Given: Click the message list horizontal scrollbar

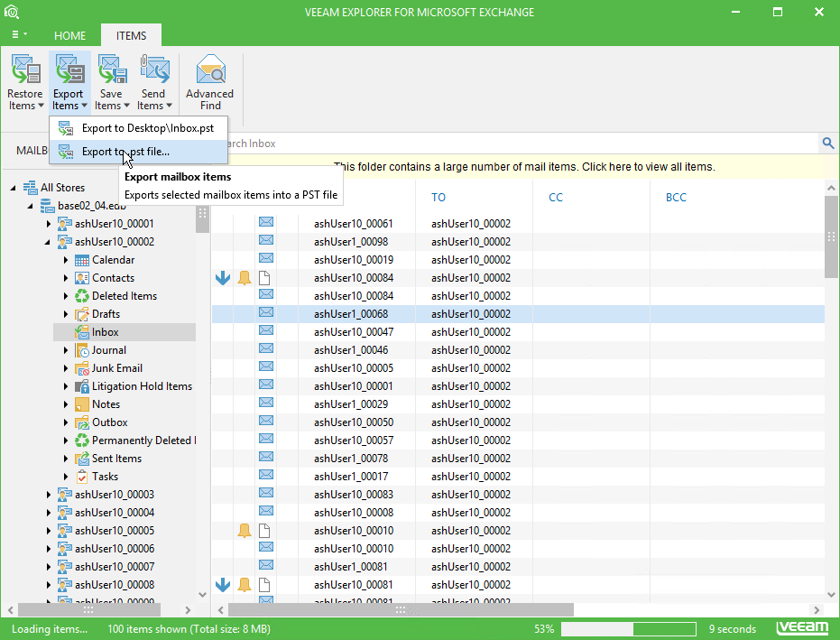Looking at the screenshot, I should 401,610.
